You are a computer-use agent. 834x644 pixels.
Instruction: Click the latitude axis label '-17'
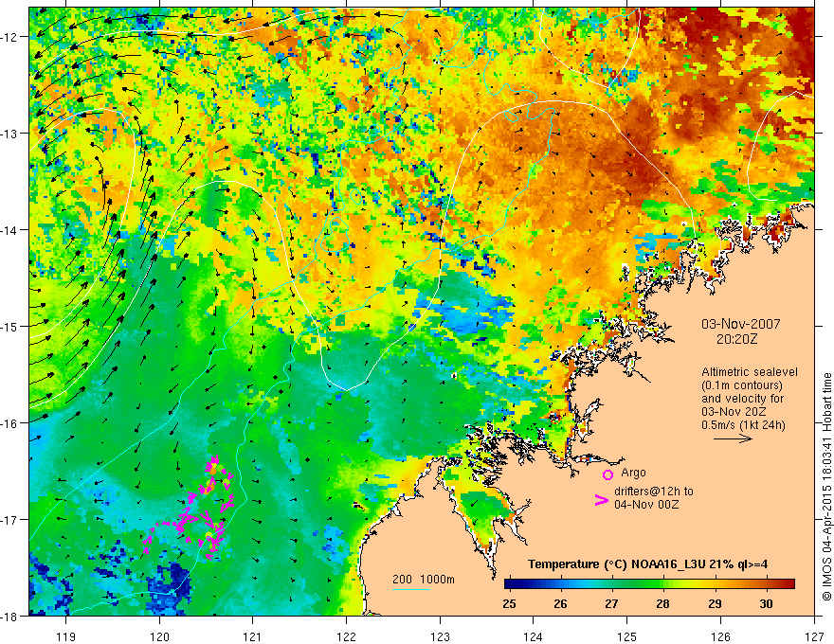point(9,519)
